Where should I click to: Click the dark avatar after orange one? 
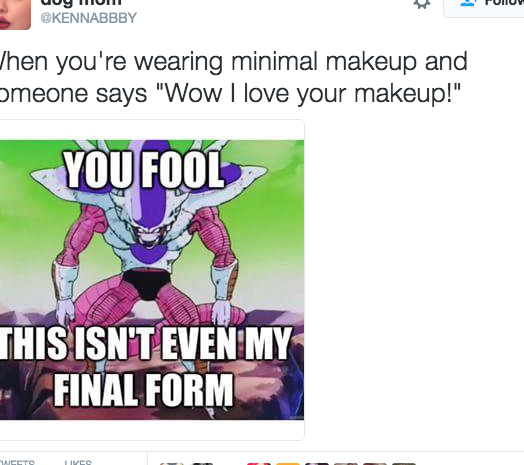pyautogui.click(x=317, y=464)
